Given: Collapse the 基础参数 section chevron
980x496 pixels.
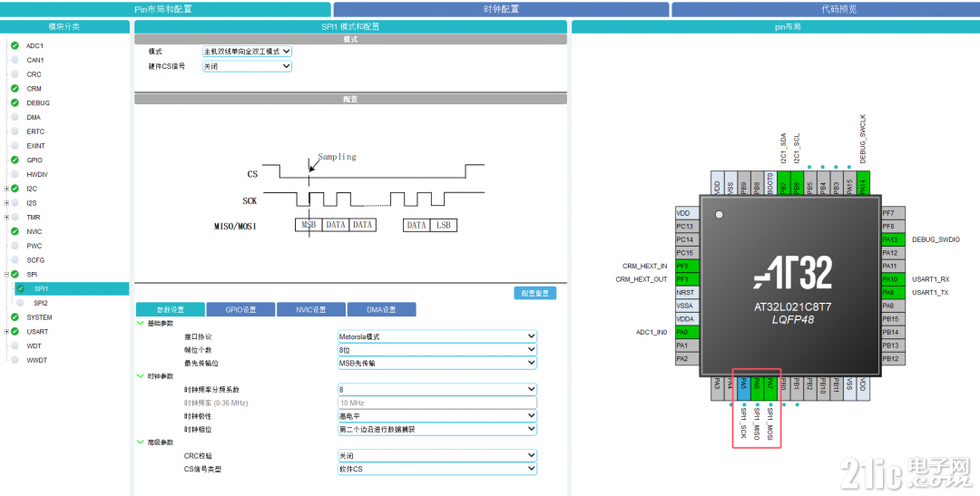Looking at the screenshot, I should click(140, 324).
